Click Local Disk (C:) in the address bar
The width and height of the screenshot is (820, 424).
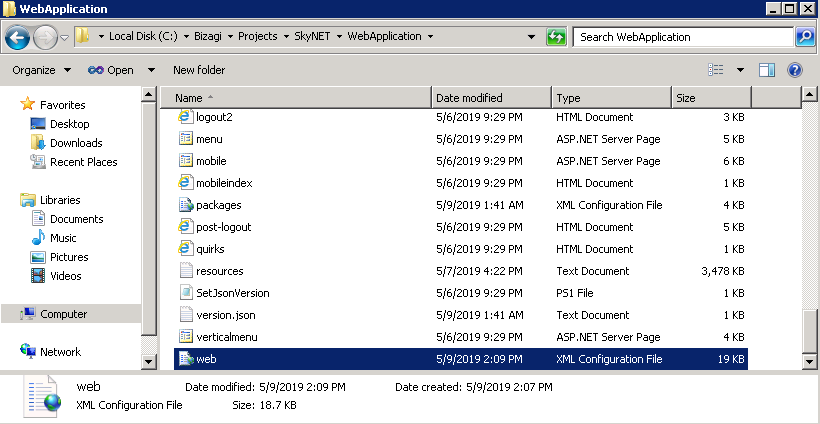[x=143, y=36]
